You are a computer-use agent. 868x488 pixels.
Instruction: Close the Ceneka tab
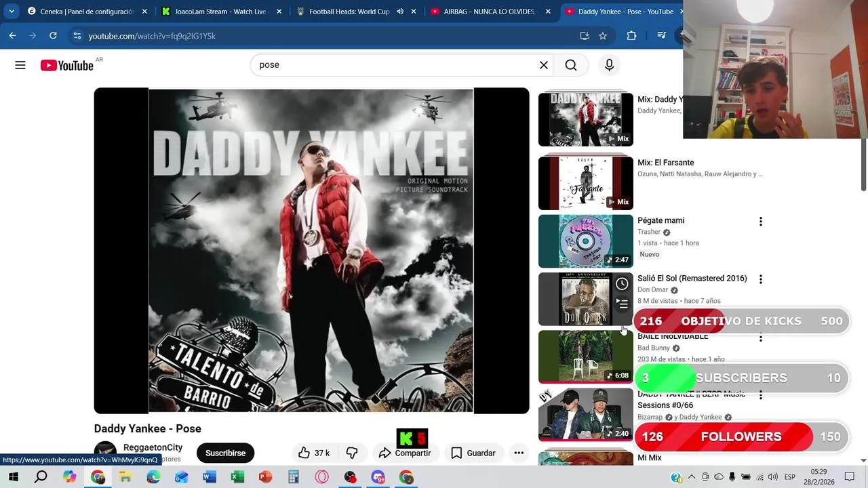point(144,12)
